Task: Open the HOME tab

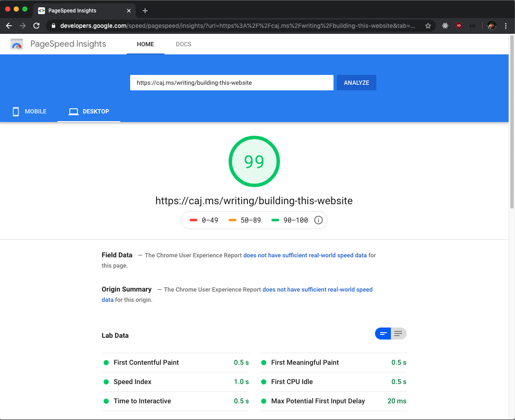Action: point(146,44)
